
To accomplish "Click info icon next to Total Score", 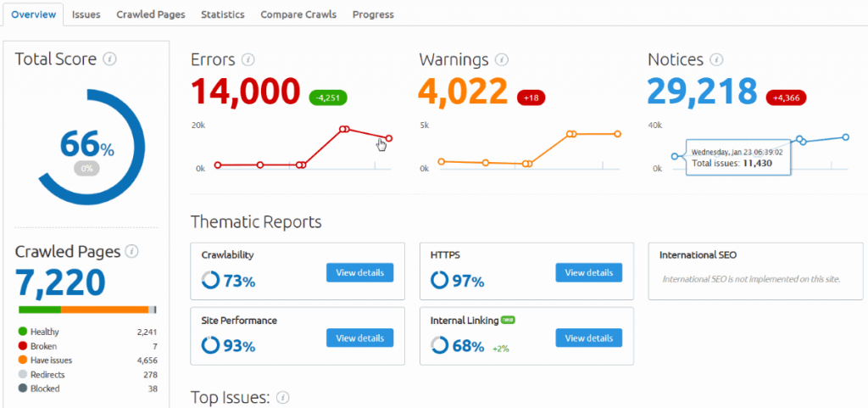I will (109, 59).
